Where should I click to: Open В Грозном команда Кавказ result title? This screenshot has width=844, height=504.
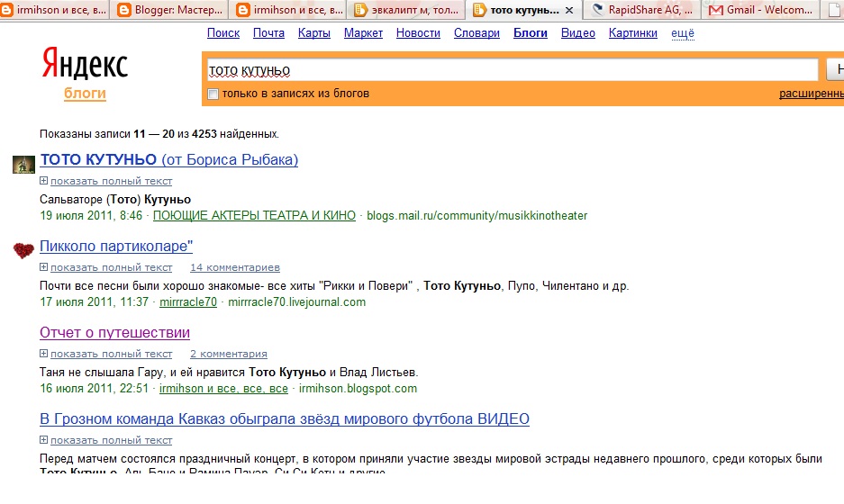coord(285,419)
